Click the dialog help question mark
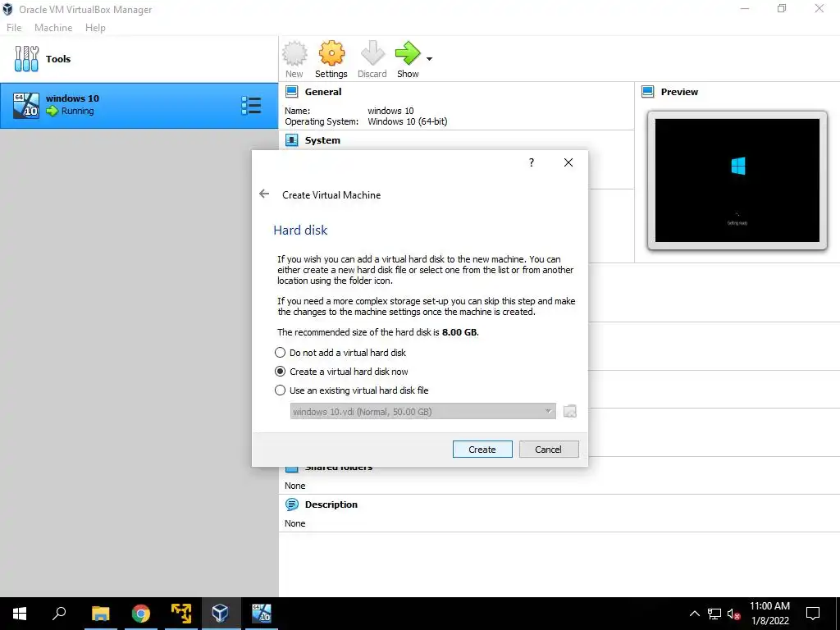This screenshot has width=840, height=630. point(532,162)
